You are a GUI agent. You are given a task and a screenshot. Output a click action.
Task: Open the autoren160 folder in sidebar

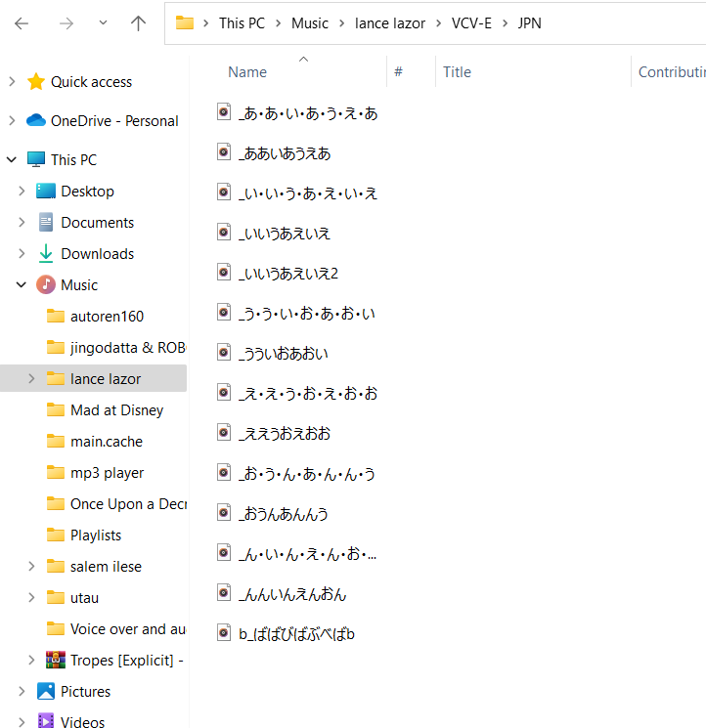pos(107,317)
